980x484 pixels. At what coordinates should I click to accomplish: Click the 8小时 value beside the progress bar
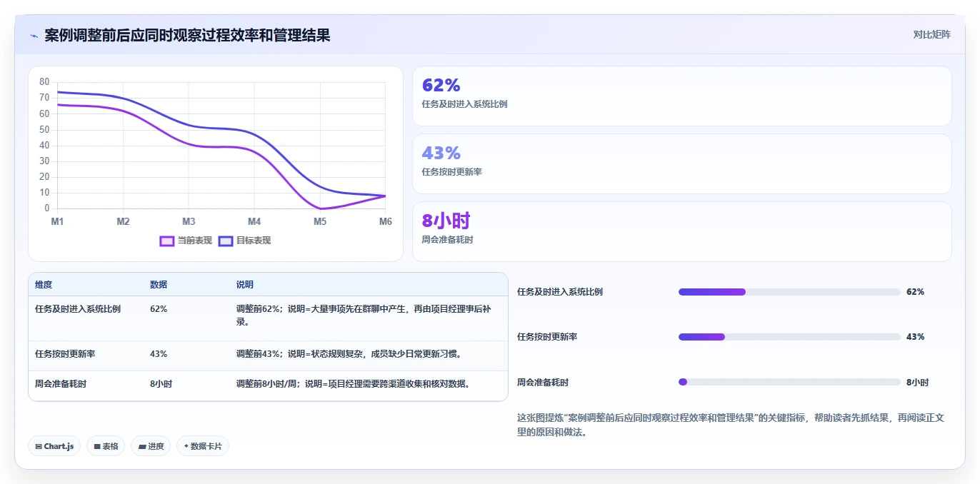click(917, 383)
